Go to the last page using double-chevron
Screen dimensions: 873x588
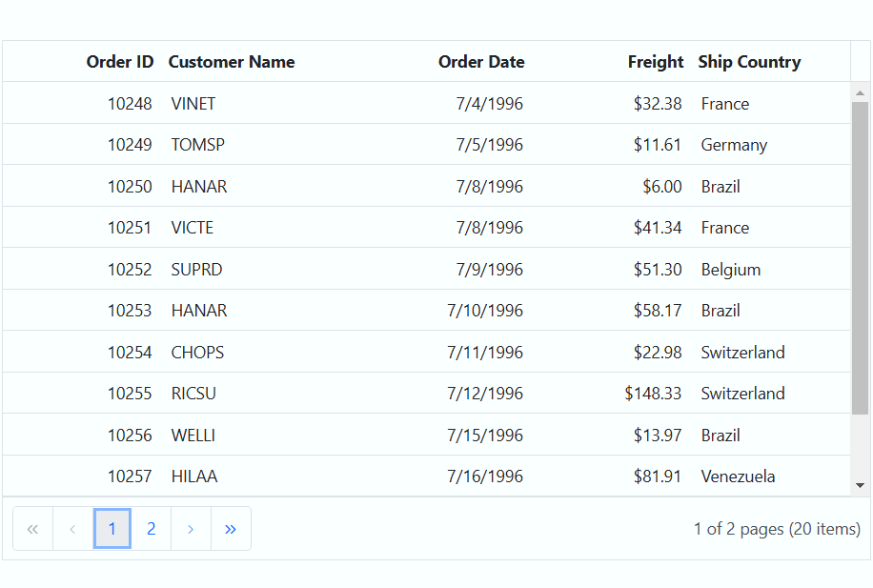[231, 528]
